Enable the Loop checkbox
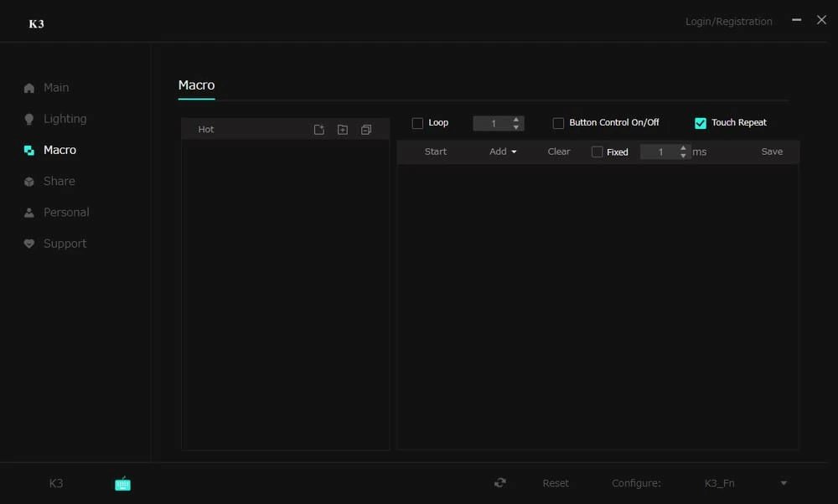The width and height of the screenshot is (838, 504). coord(417,123)
